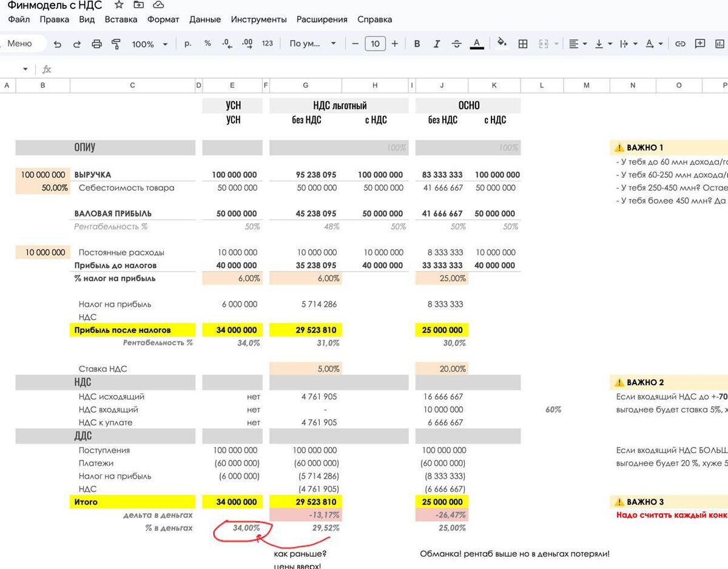Open the Файл menu
728x569 pixels.
19,19
